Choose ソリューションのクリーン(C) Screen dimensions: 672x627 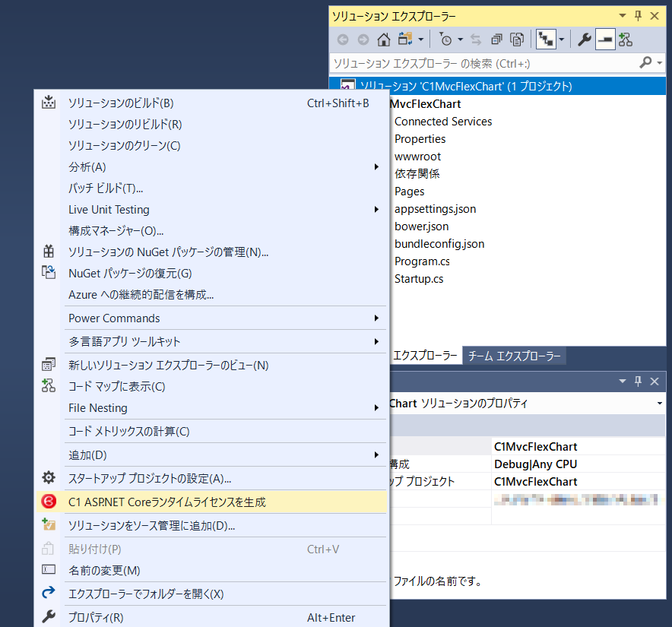(x=212, y=146)
